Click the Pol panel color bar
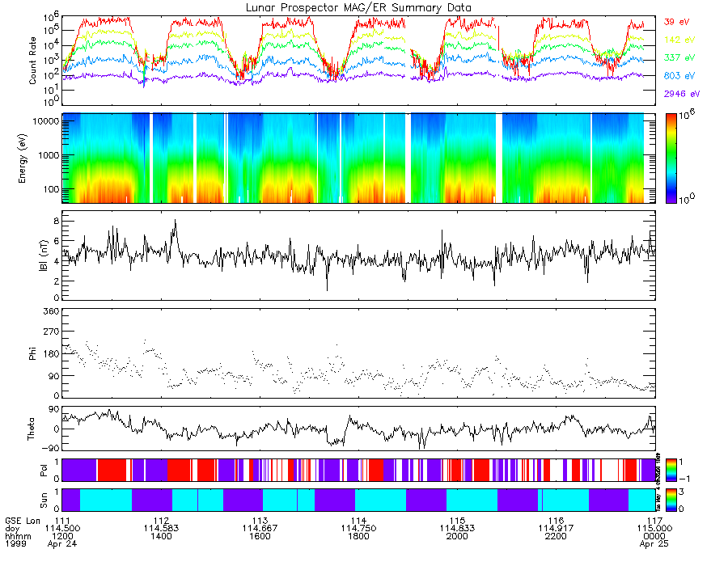The height and width of the screenshot is (566, 728). (x=671, y=471)
